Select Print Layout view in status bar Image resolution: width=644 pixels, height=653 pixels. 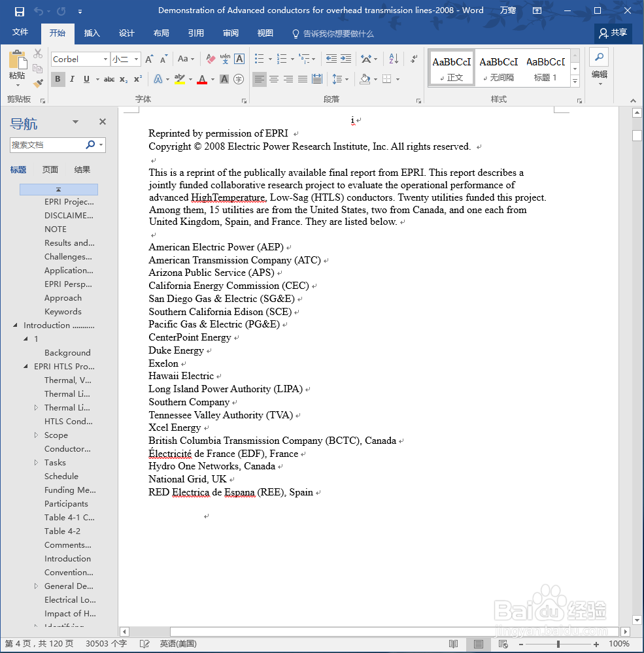(x=478, y=644)
